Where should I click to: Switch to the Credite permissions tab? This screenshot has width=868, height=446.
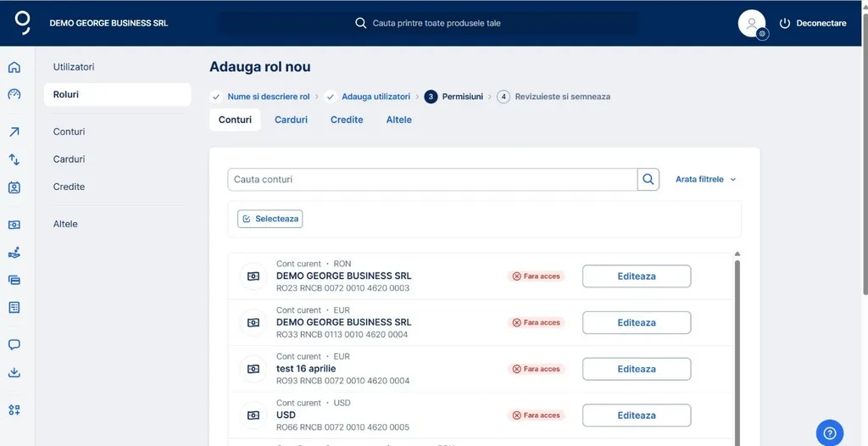347,120
